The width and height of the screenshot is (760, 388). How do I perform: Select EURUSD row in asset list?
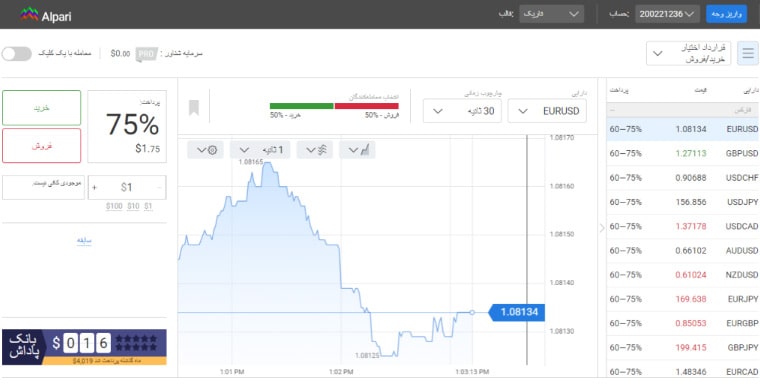click(x=683, y=129)
